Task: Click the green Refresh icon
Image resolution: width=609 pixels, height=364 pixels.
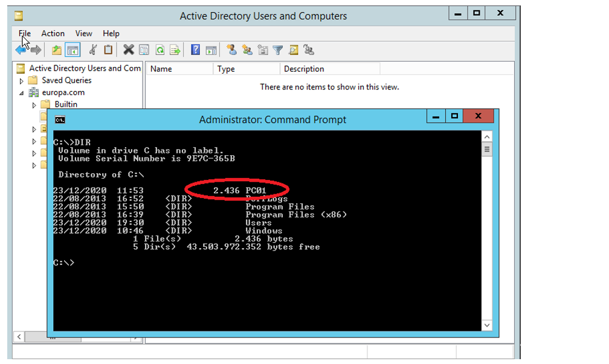Action: [160, 50]
